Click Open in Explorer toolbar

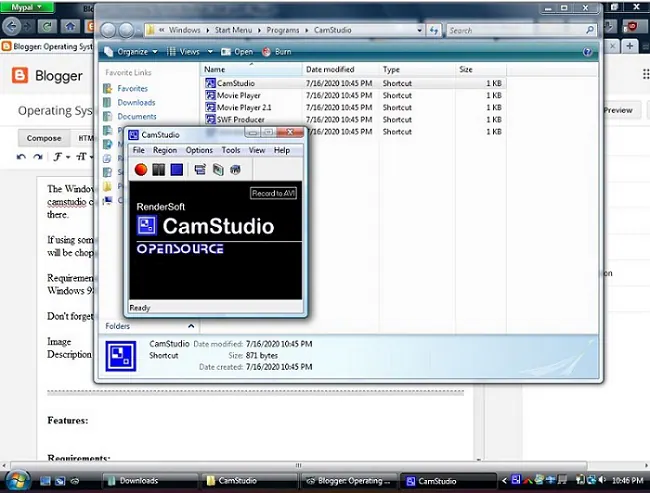237,52
